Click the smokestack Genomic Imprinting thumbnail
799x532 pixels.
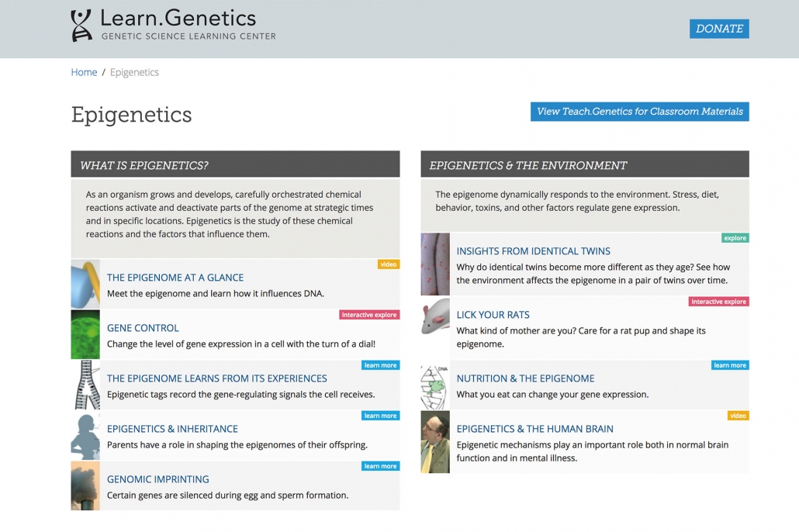pyautogui.click(x=85, y=485)
